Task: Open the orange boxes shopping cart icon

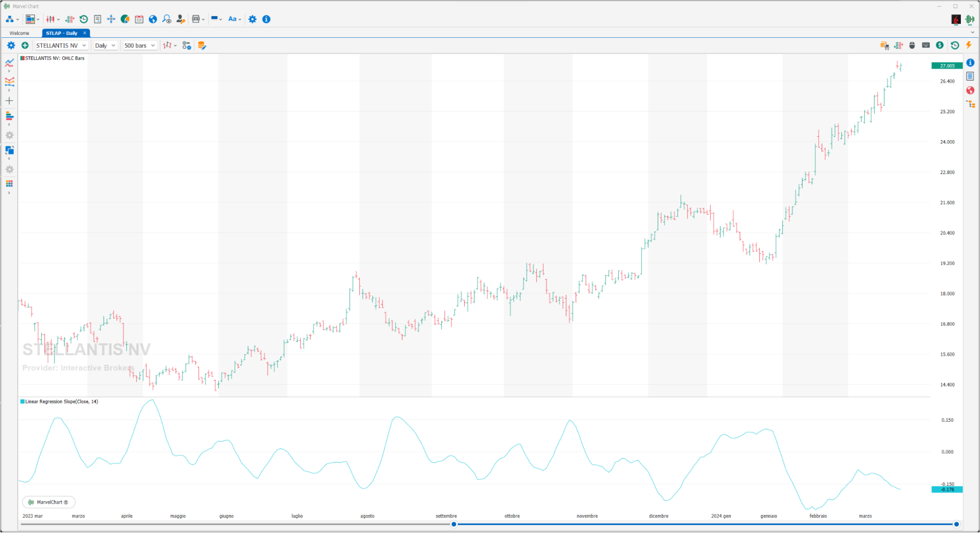Action: (884, 45)
